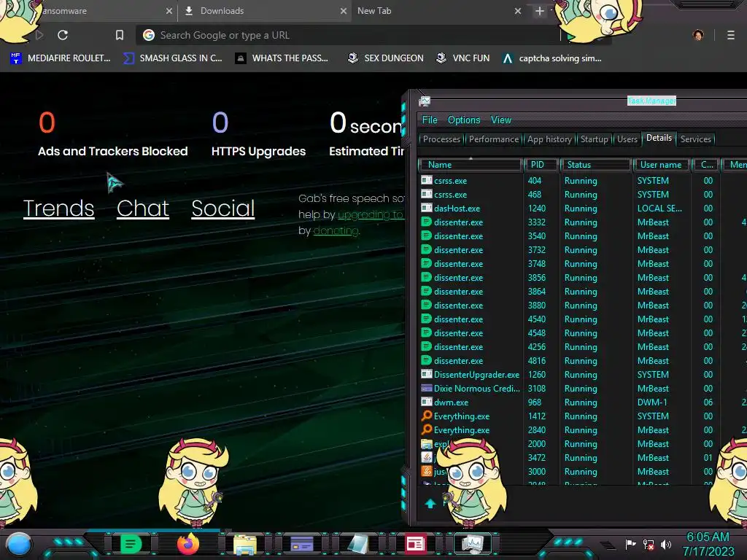Click the Action Center flag tray icon
747x560 pixels.
pos(631,544)
